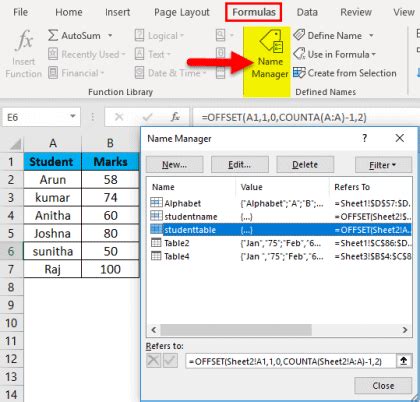Click cell with marks 100
This screenshot has height=402, width=420.
(110, 269)
